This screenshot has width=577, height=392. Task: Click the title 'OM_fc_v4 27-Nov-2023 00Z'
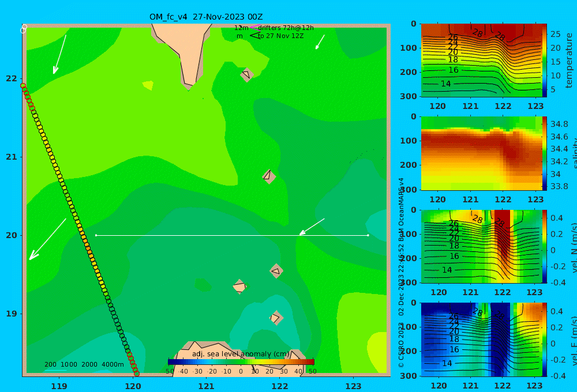(x=206, y=17)
